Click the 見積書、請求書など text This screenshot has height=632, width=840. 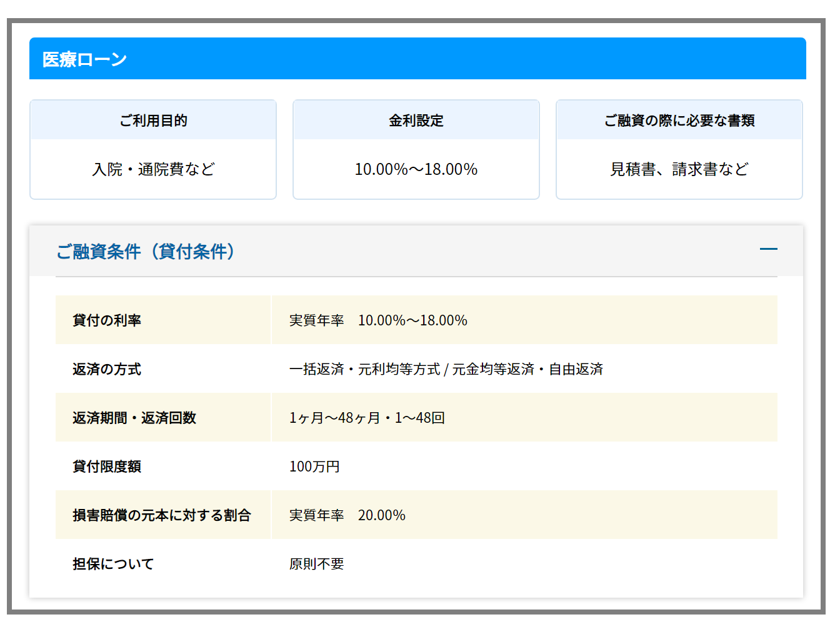click(x=679, y=169)
